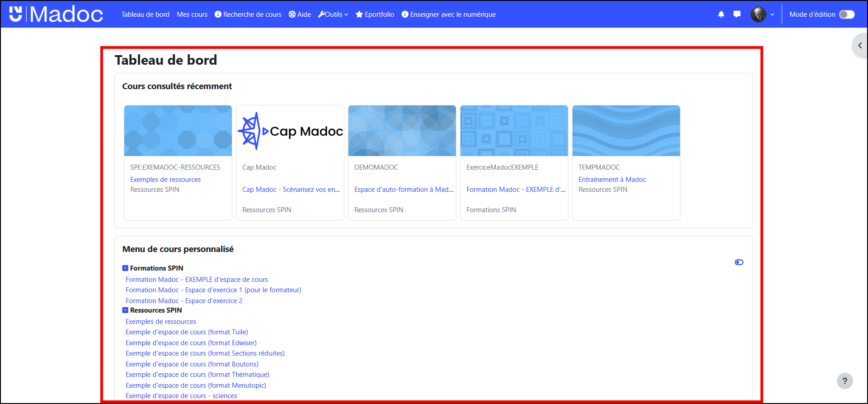This screenshot has width=868, height=404.
Task: Enable the Mode d'édition switch
Action: coord(847,14)
